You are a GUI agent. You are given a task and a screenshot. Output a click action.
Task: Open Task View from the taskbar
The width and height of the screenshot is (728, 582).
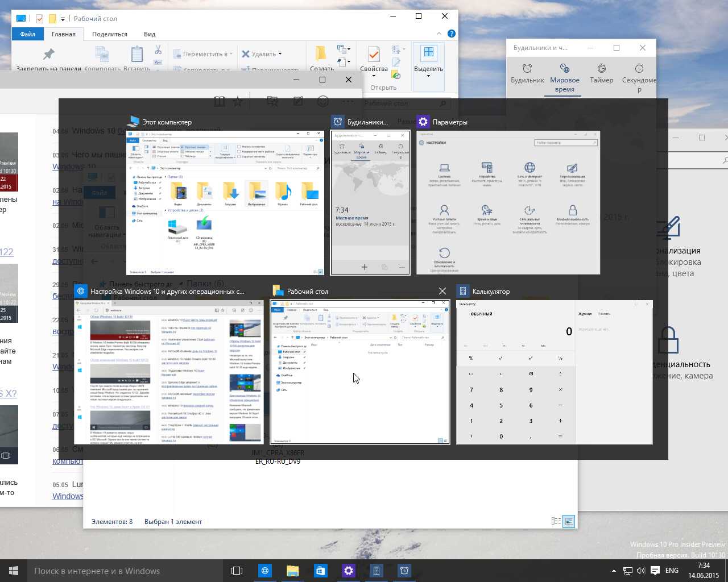click(237, 571)
